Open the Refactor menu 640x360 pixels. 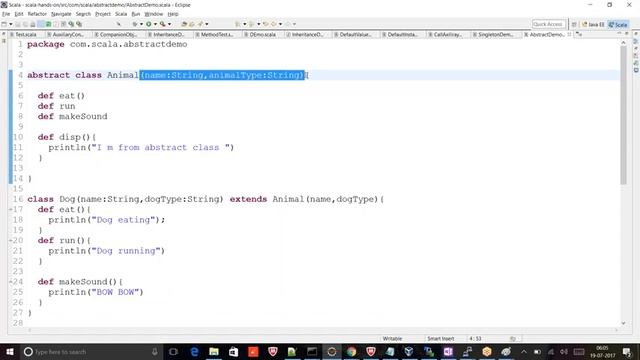click(x=37, y=14)
